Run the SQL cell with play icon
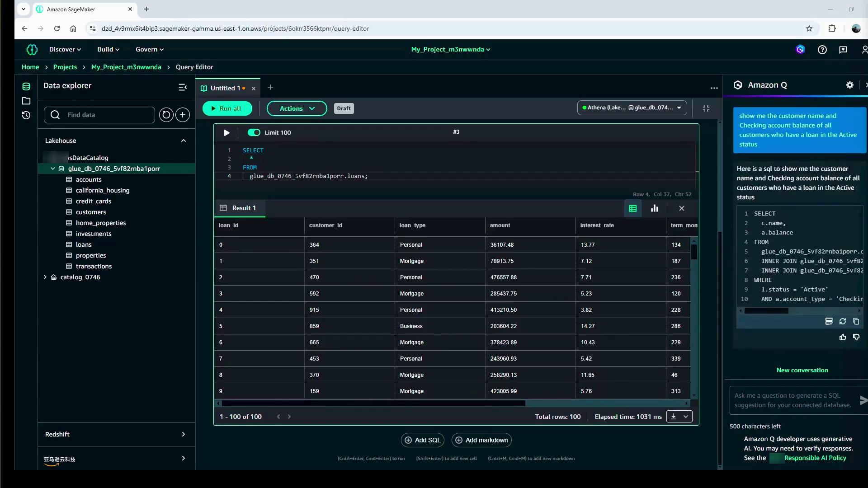The image size is (868, 488). pos(226,132)
